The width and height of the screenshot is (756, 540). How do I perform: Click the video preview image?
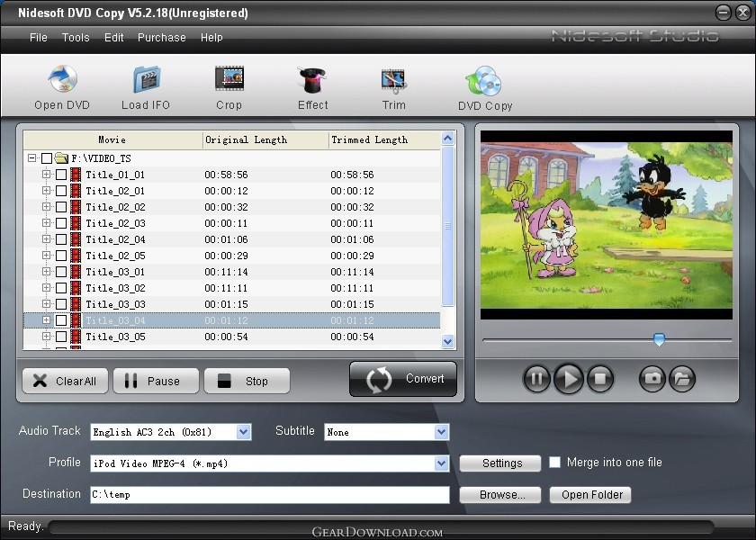pos(607,225)
